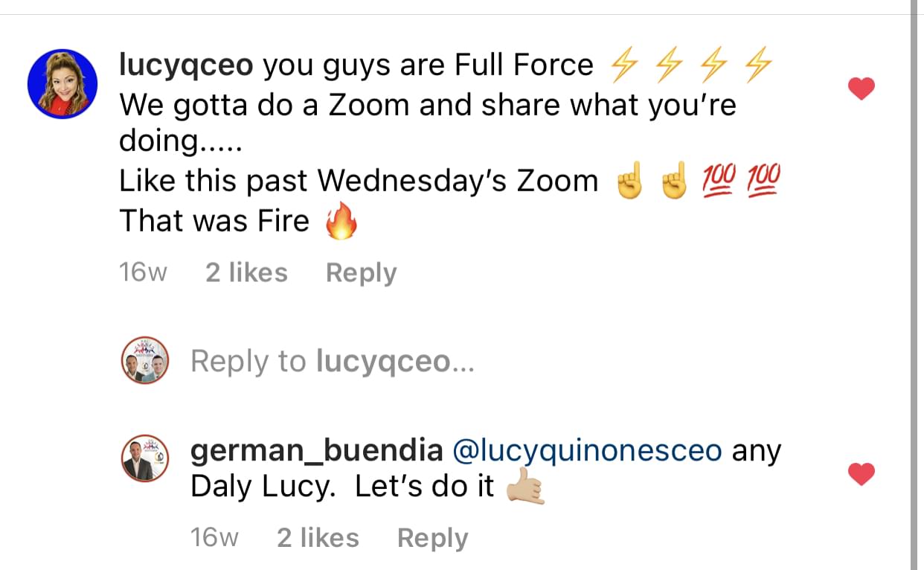
Task: Tap your own avatar beside the reply field
Action: click(x=145, y=360)
